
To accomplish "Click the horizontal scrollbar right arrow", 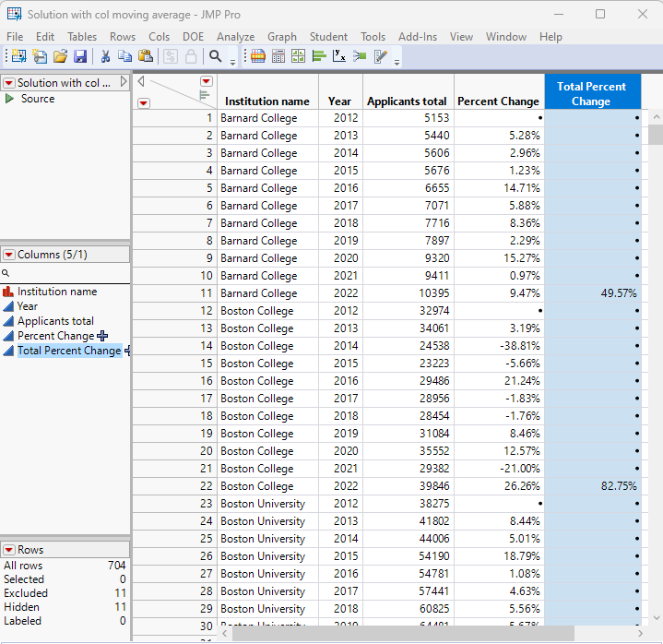I will (x=640, y=634).
